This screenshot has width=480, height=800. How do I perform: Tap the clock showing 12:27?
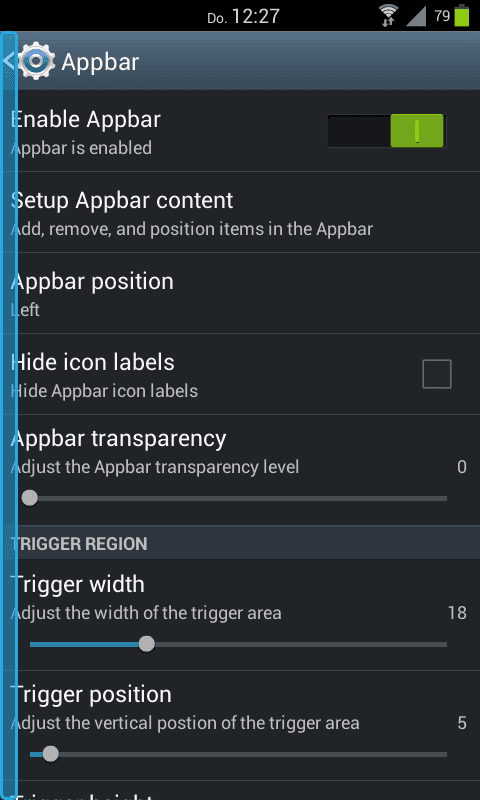pos(256,16)
